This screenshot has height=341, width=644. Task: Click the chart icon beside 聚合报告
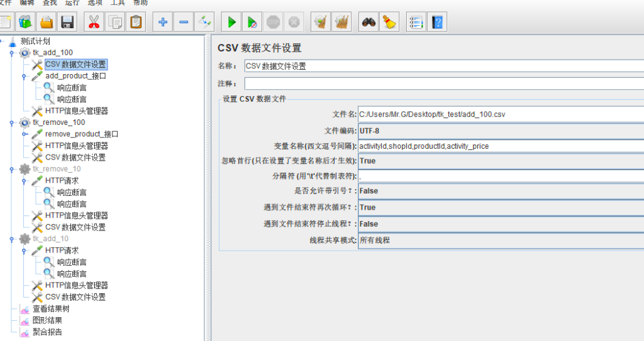coord(25,332)
